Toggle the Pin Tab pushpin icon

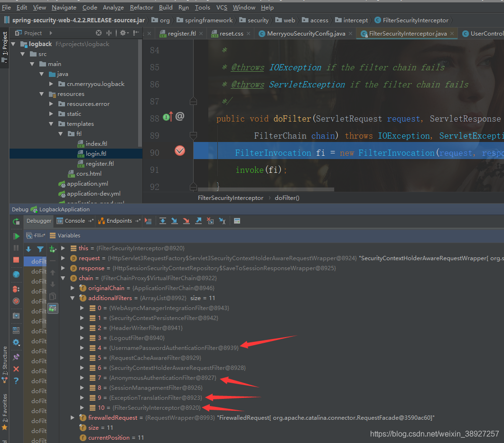coord(16,357)
